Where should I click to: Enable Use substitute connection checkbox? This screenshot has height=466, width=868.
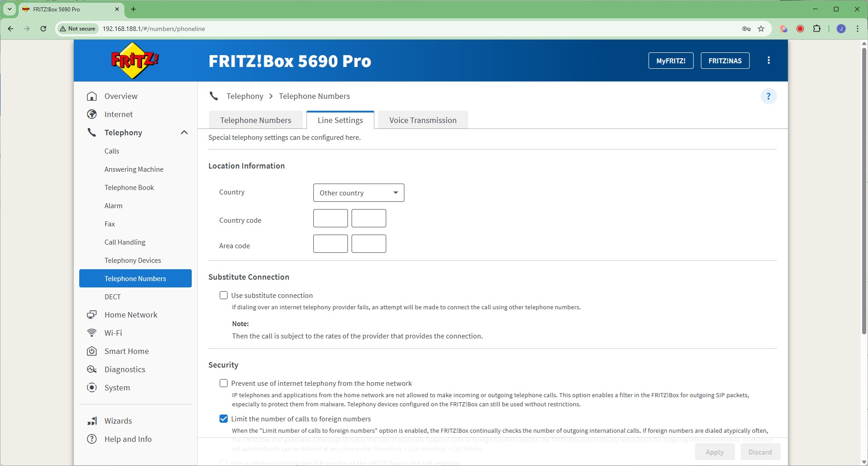pos(224,295)
